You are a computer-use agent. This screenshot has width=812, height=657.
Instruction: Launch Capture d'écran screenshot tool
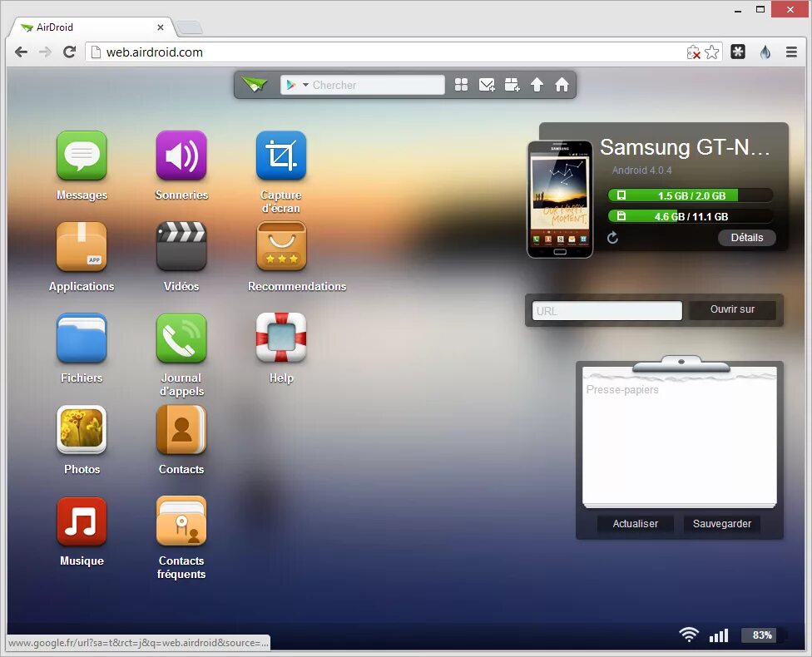pyautogui.click(x=281, y=156)
